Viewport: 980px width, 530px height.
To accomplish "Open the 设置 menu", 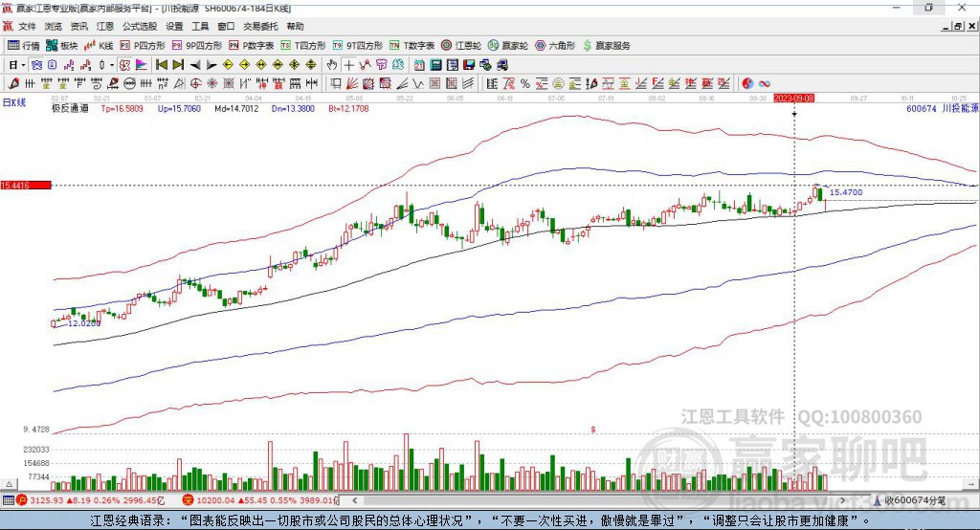I will tap(174, 26).
